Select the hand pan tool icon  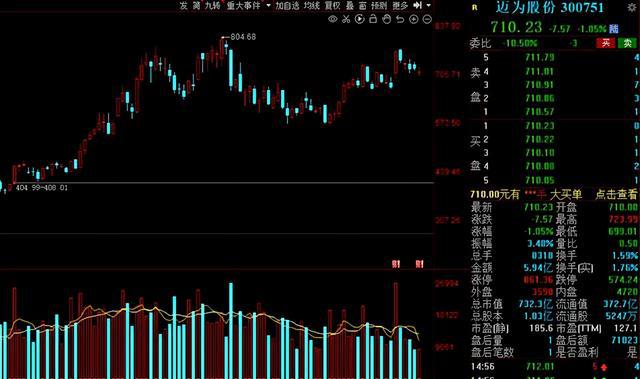[387, 19]
